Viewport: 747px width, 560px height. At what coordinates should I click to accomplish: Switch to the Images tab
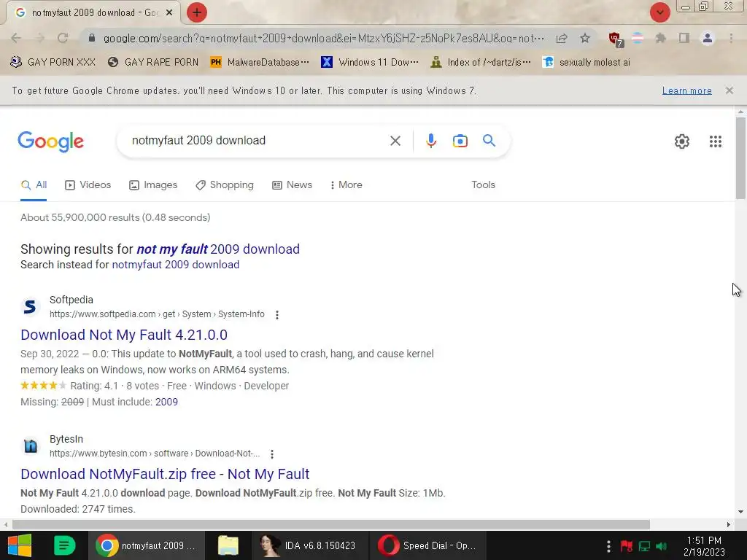tap(153, 185)
